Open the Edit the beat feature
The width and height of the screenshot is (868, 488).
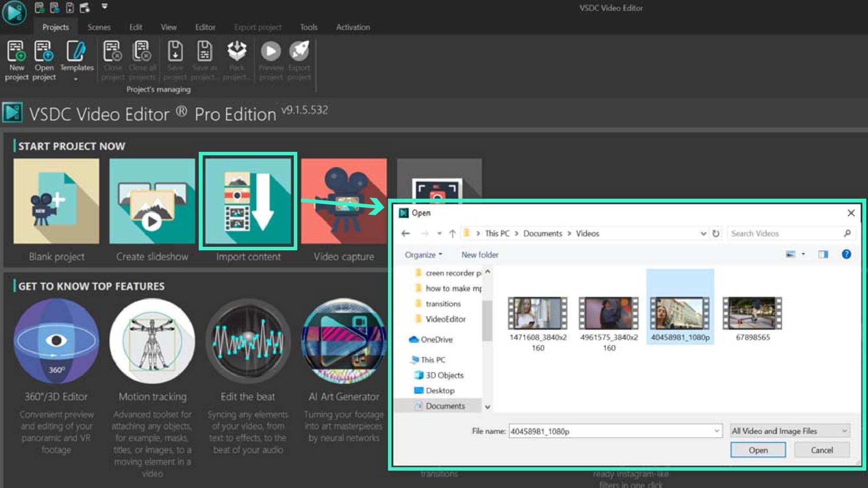(x=248, y=341)
